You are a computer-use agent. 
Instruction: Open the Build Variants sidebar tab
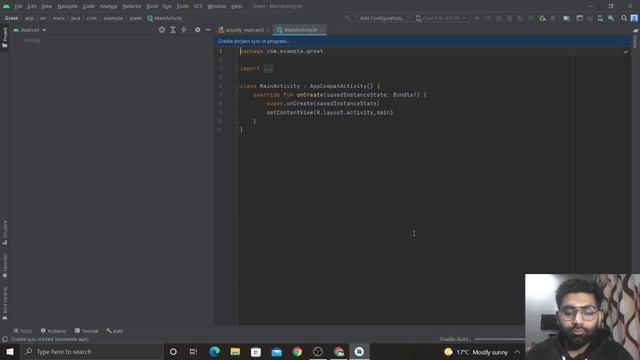tap(5, 303)
